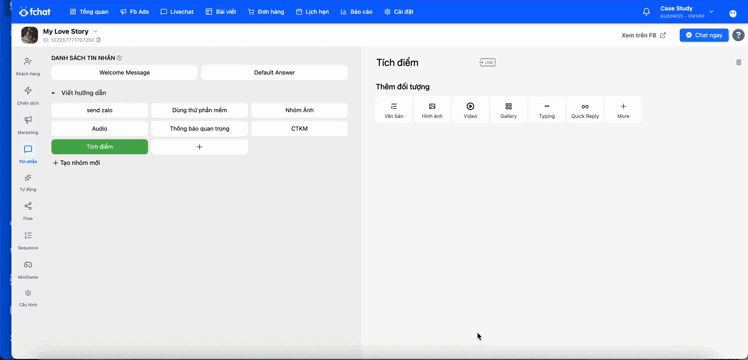Open the Tự động sidebar icon
748x360 pixels.
(x=28, y=178)
